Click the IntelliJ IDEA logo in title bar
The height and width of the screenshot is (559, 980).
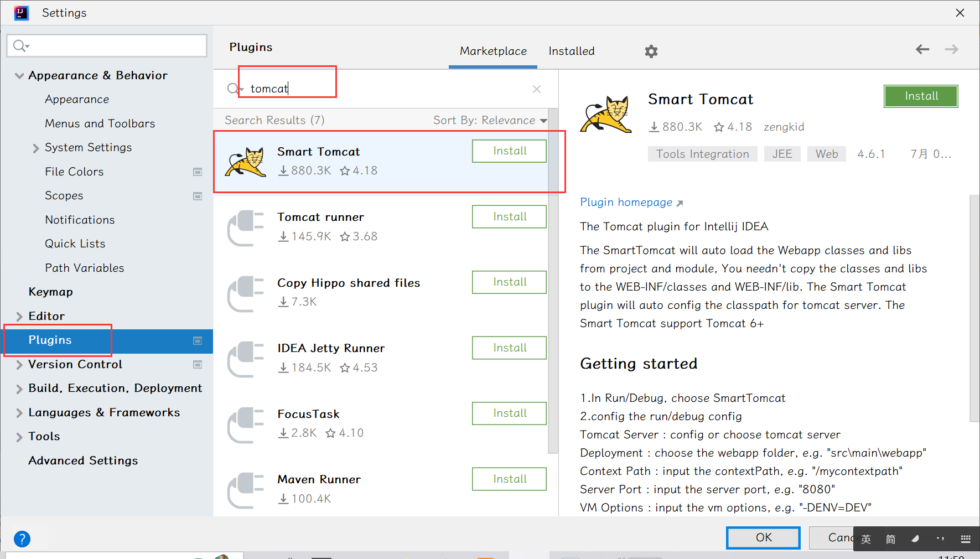tap(21, 13)
